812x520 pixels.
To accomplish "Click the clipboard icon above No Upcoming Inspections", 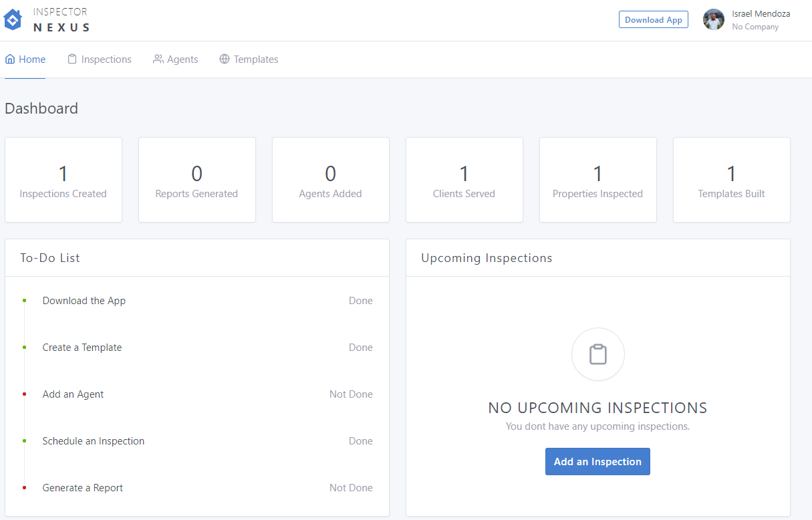I will point(597,354).
